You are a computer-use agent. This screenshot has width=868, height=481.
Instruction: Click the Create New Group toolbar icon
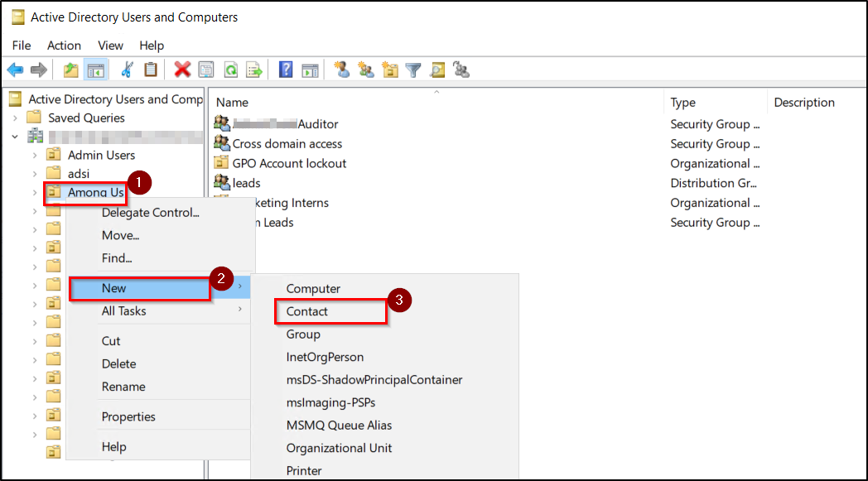pyautogui.click(x=365, y=70)
